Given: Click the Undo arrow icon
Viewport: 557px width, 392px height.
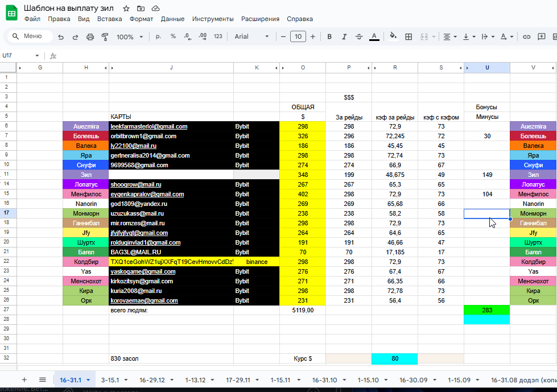Looking at the screenshot, I should tap(61, 36).
